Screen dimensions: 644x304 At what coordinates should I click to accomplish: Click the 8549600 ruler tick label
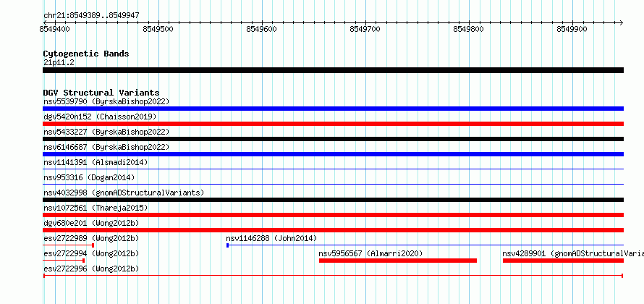coord(262,29)
